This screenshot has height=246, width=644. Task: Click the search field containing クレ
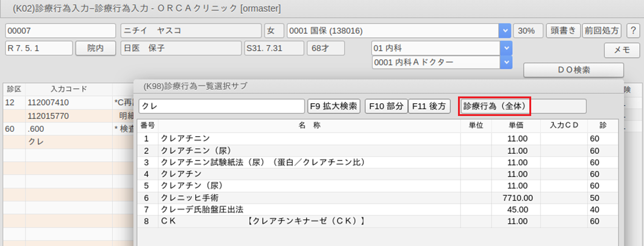pos(221,106)
